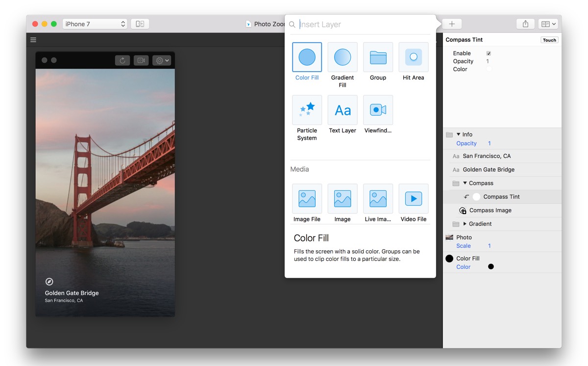Screen dimensions: 588x366
Task: Choose Live Image media type
Action: [378, 199]
